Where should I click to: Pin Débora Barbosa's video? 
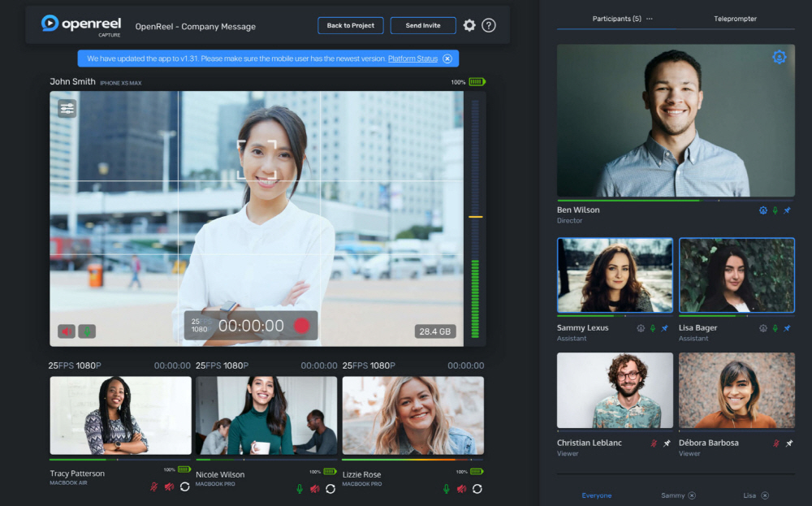tap(788, 443)
